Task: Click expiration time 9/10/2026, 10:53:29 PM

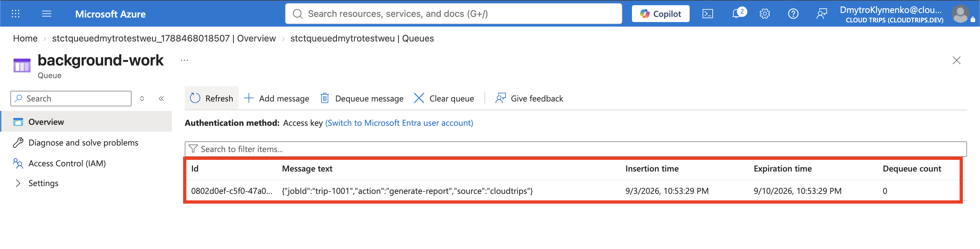Action: click(x=798, y=191)
